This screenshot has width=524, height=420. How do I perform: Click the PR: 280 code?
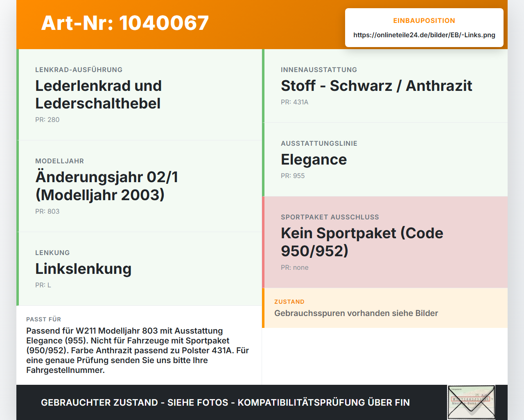point(47,120)
